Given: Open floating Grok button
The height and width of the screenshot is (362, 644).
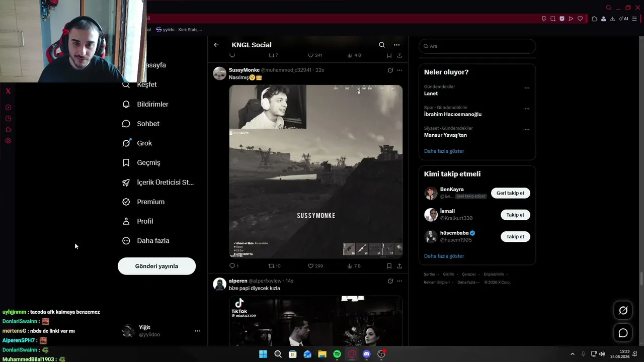Looking at the screenshot, I should click(623, 311).
